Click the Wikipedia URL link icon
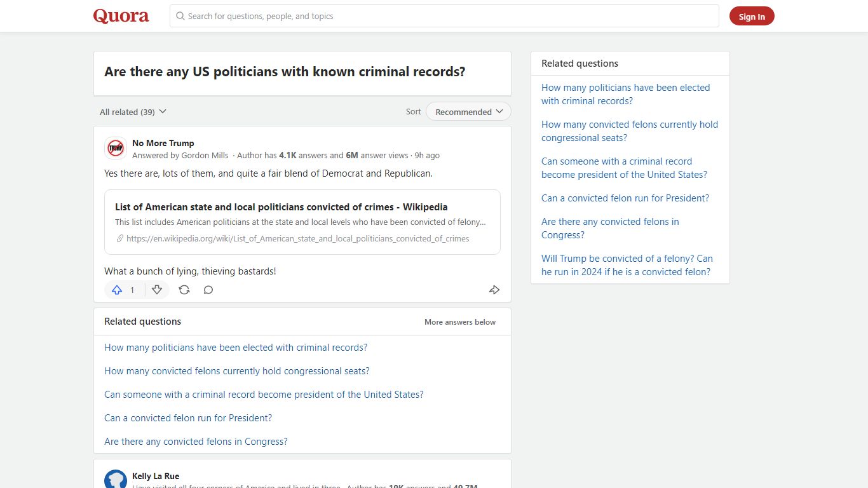Image resolution: width=868 pixels, height=488 pixels. (120, 239)
